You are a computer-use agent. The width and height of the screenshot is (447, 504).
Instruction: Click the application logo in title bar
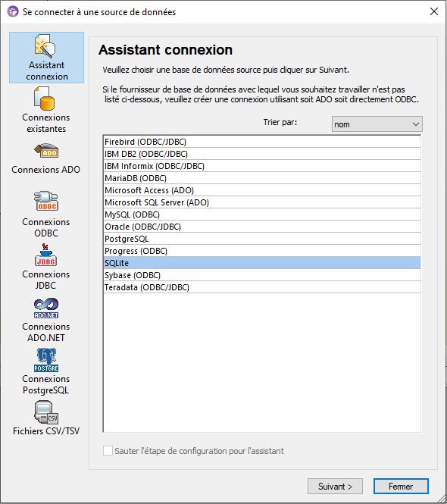(x=13, y=11)
